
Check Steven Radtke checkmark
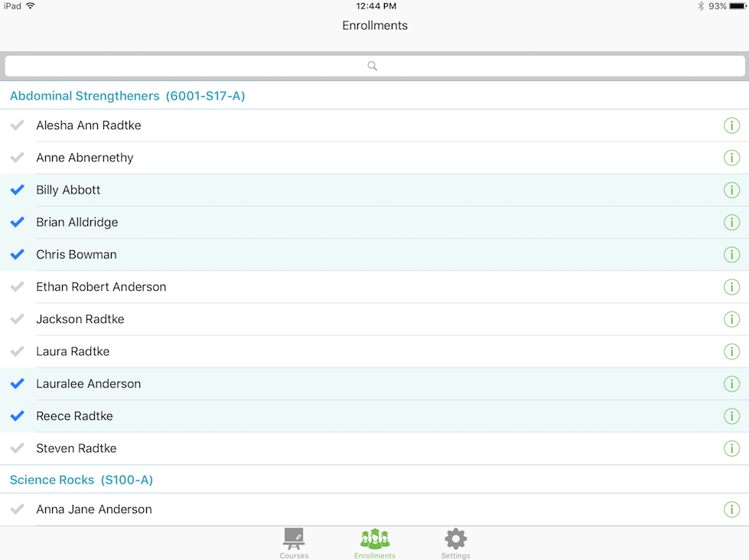click(17, 448)
